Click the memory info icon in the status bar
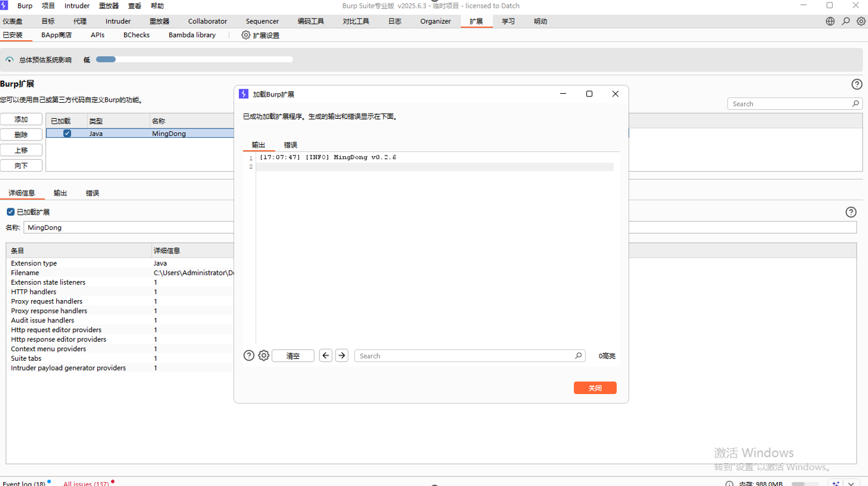This screenshot has height=486, width=868. point(729,483)
